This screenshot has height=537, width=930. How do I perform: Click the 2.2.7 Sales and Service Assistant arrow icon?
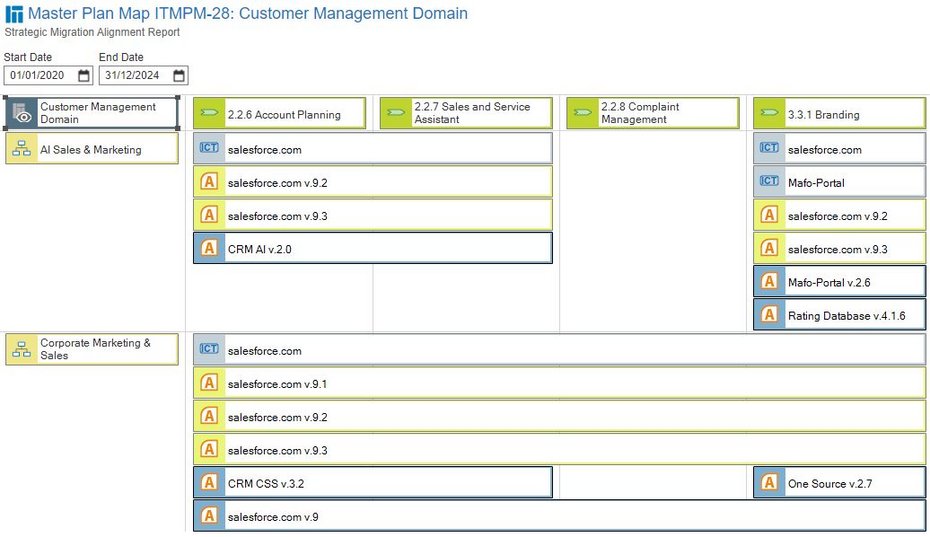(x=396, y=113)
